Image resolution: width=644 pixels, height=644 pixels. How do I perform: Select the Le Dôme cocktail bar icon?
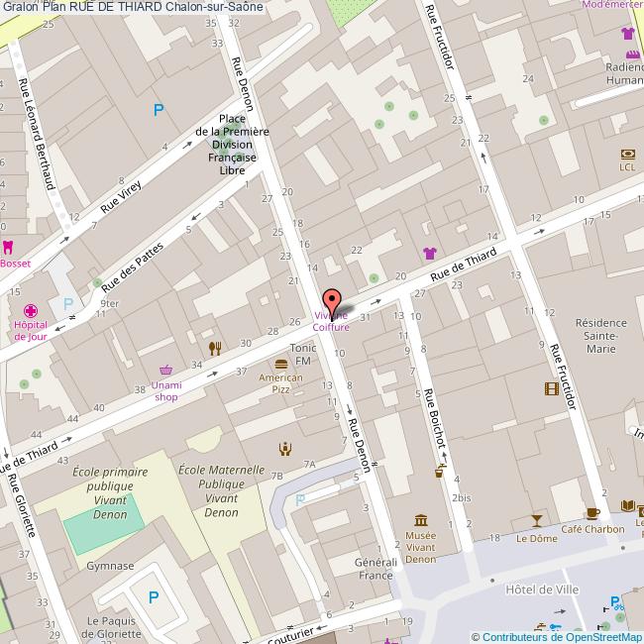pos(536,520)
